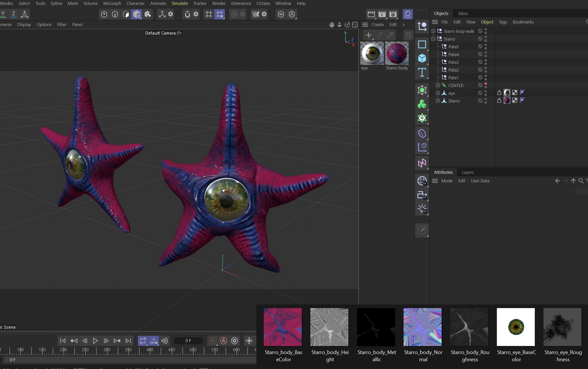Click the Attributes search magnifier icon

point(581,181)
